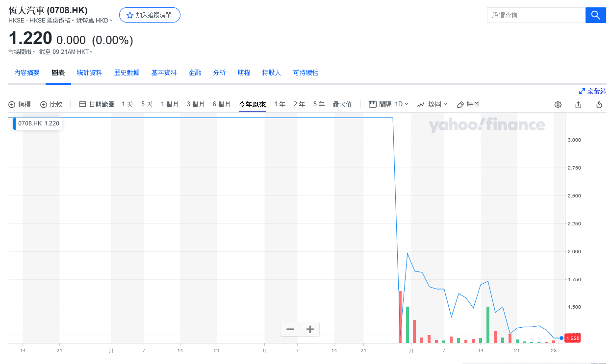The image size is (612, 364).
Task: Click the 2.000 price axis label
Action: [574, 252]
